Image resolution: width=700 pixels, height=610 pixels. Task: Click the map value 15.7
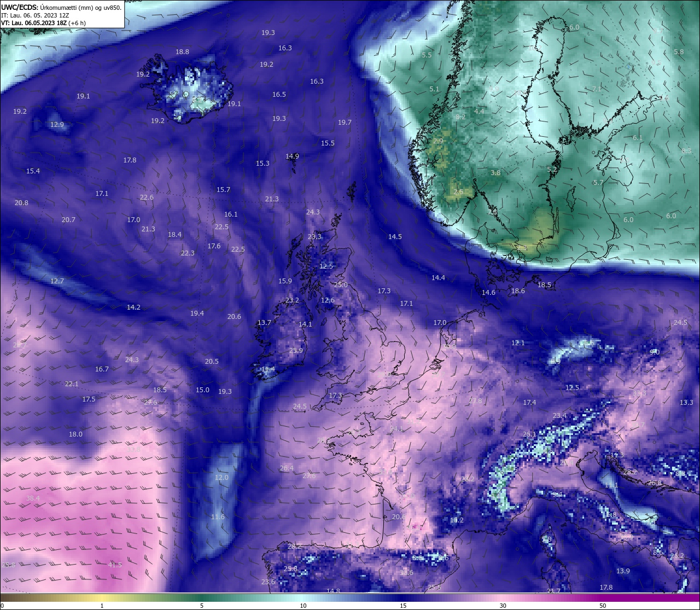click(223, 190)
